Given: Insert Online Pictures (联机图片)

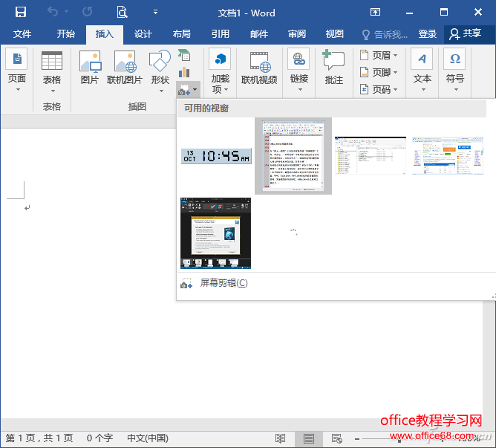Looking at the screenshot, I should [x=124, y=68].
